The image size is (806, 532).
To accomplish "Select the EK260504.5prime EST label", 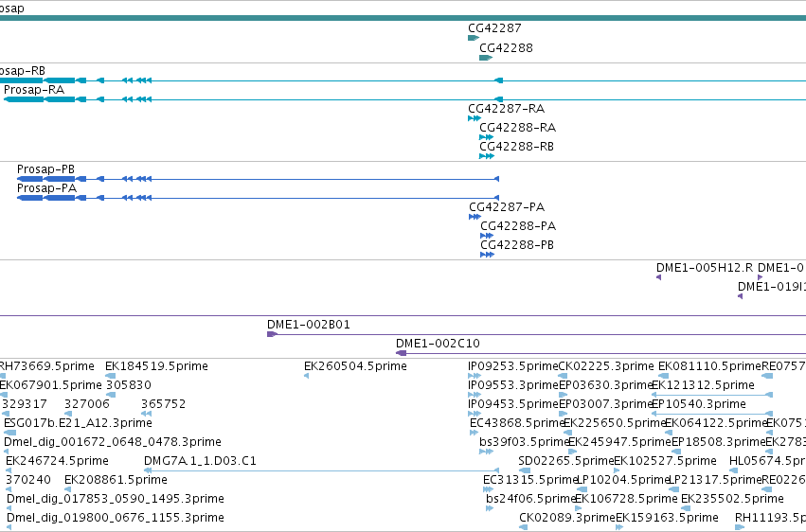I will [x=356, y=366].
